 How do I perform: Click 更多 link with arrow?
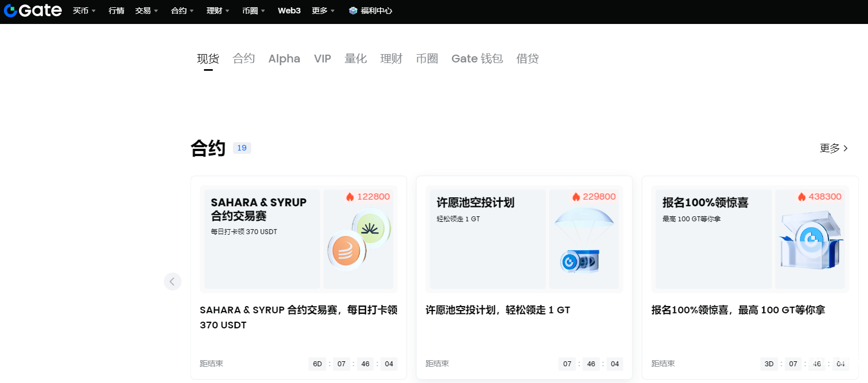834,148
